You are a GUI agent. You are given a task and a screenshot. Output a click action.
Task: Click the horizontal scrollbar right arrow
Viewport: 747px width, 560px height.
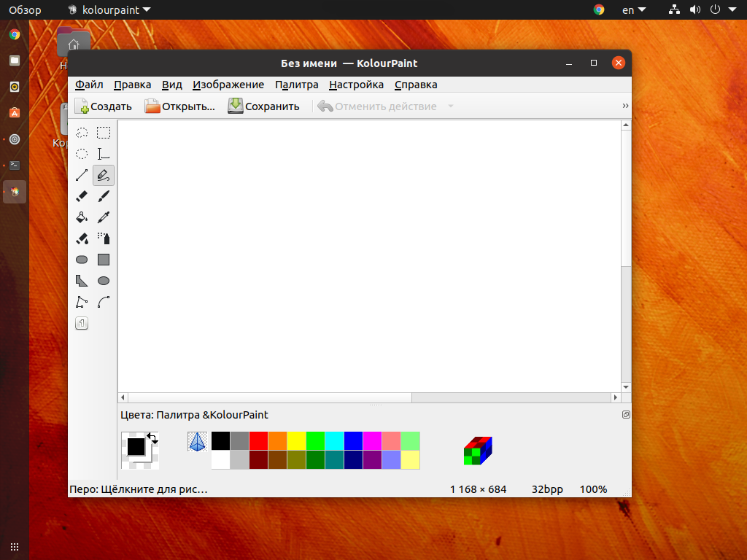pos(616,397)
